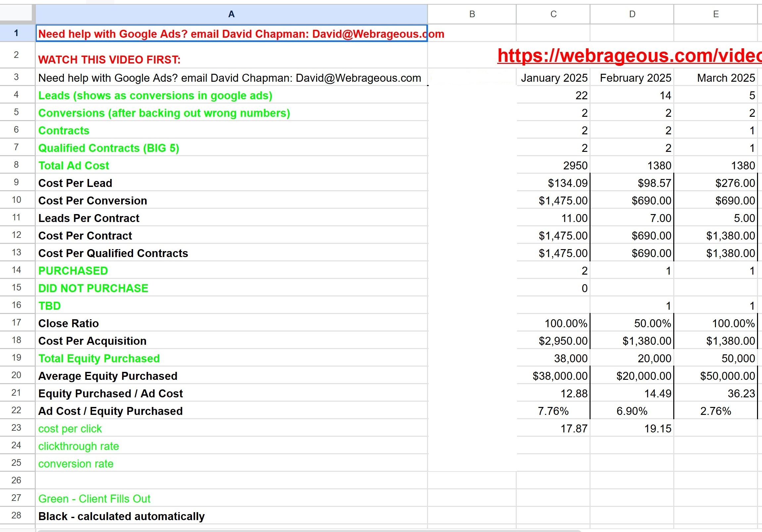Select the Total Ad Cost label
The height and width of the screenshot is (532, 762).
pyautogui.click(x=74, y=165)
